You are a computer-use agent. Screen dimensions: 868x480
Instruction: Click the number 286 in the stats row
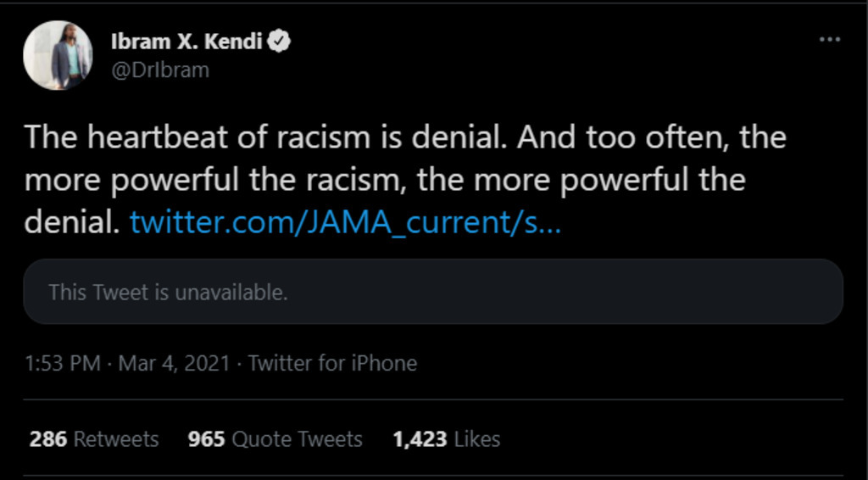click(48, 439)
